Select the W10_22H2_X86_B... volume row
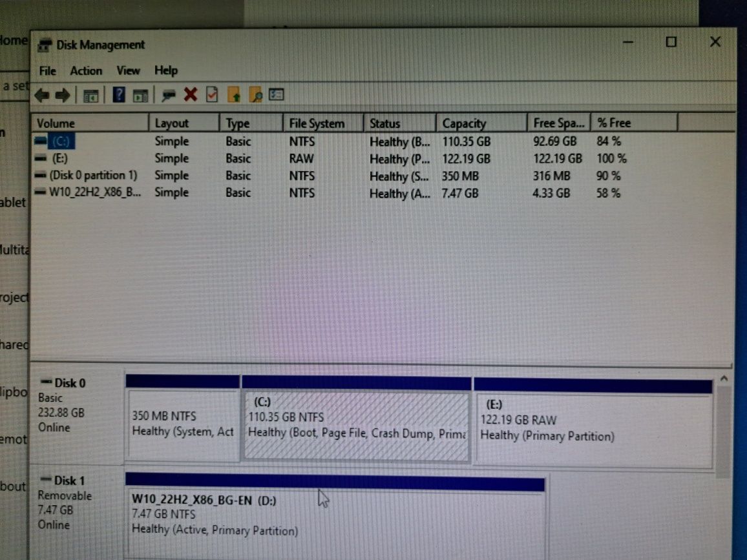Image resolution: width=747 pixels, height=560 pixels. (95, 192)
